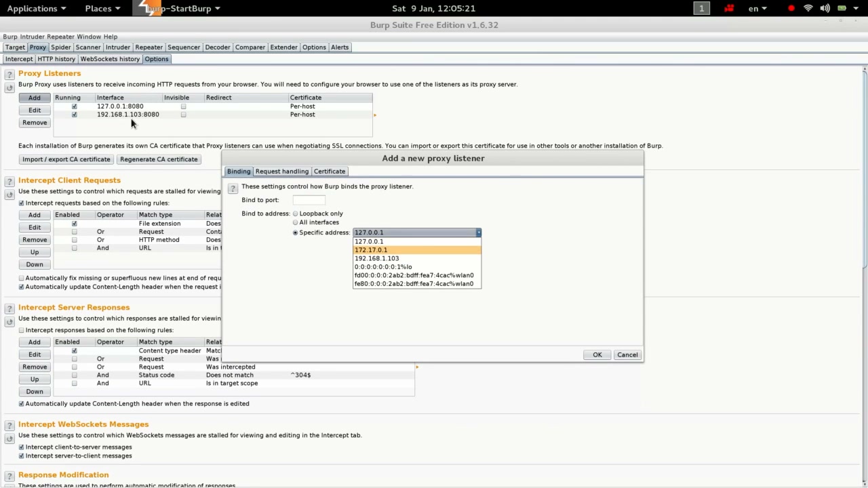Click the red tray icon beside workspace 1
This screenshot has width=868, height=488.
tap(730, 8)
